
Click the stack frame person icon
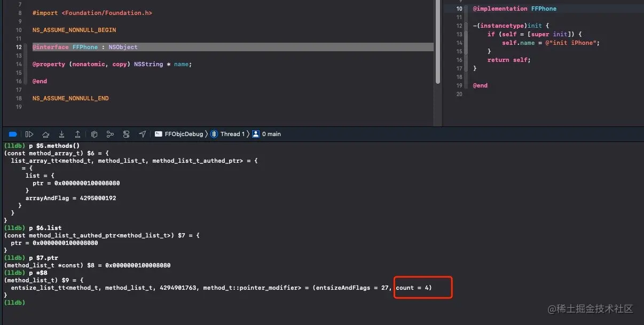click(256, 134)
